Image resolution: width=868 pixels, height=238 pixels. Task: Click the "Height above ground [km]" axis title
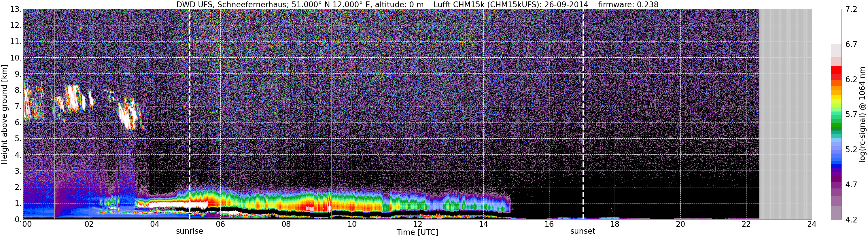pyautogui.click(x=4, y=114)
